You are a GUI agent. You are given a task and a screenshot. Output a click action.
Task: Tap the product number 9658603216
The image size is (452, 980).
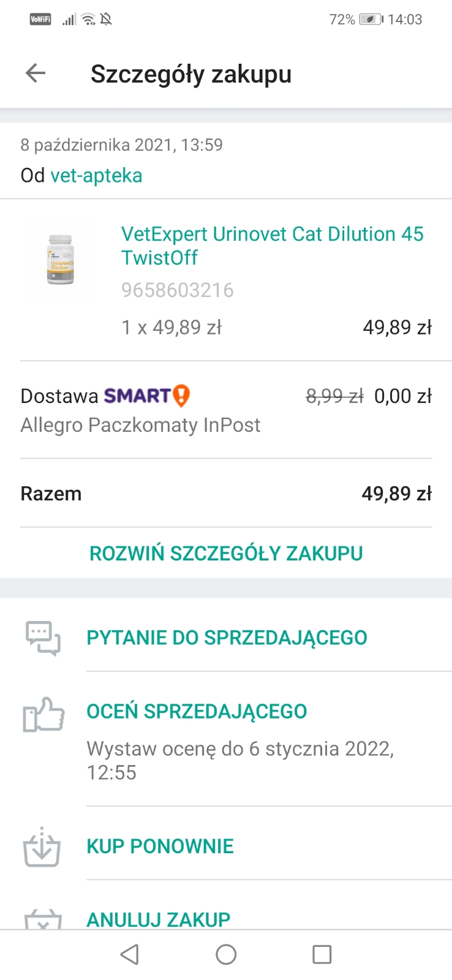[x=178, y=290]
